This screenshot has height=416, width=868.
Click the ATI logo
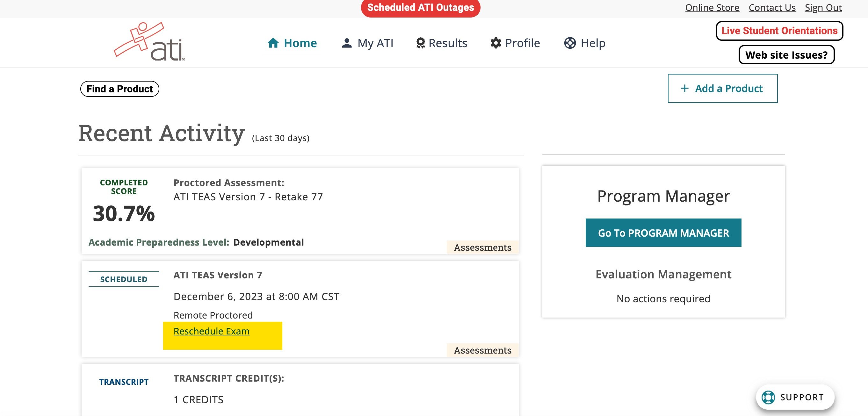click(150, 42)
